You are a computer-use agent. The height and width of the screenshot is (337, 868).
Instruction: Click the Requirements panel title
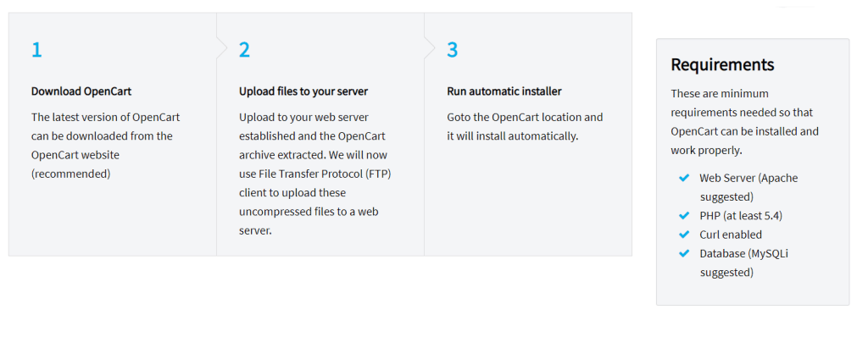(x=722, y=64)
